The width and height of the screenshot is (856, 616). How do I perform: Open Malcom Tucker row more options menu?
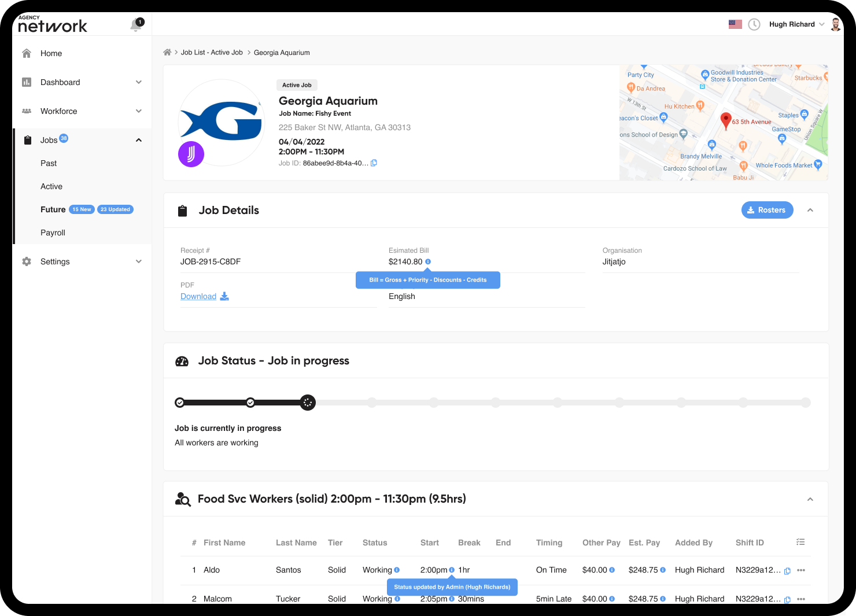[801, 599]
